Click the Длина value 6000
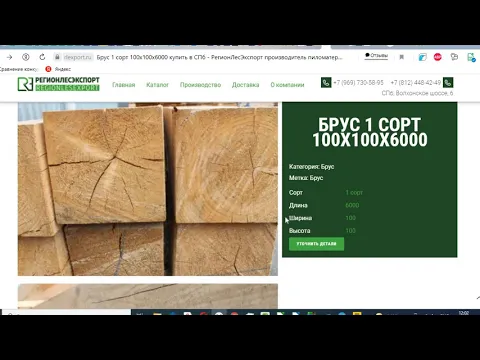 pyautogui.click(x=352, y=205)
